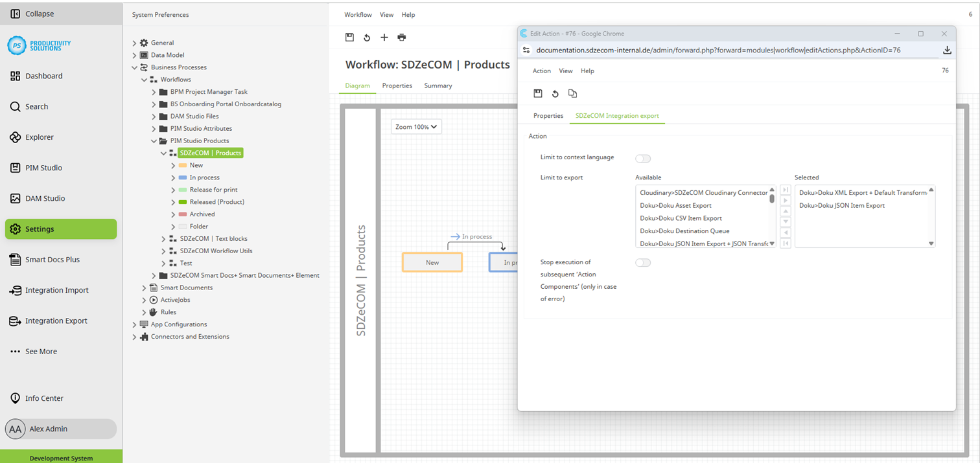Enable the Limit to context language toggle
This screenshot has width=980, height=463.
click(x=642, y=158)
